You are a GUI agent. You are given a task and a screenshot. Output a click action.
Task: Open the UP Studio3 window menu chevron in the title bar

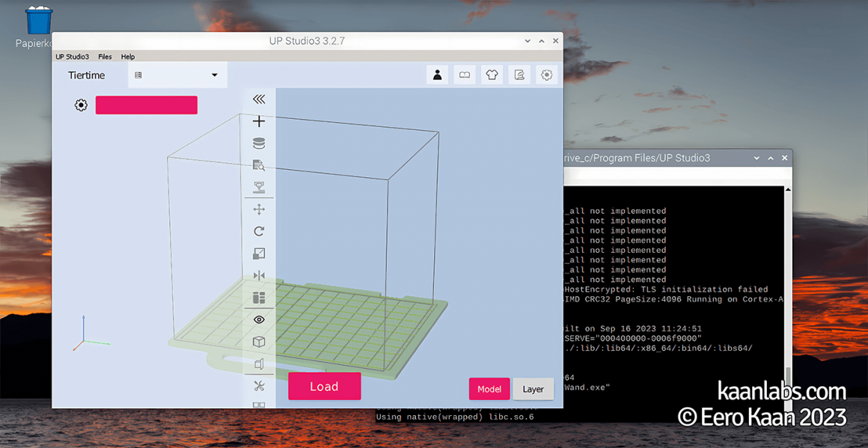click(528, 41)
